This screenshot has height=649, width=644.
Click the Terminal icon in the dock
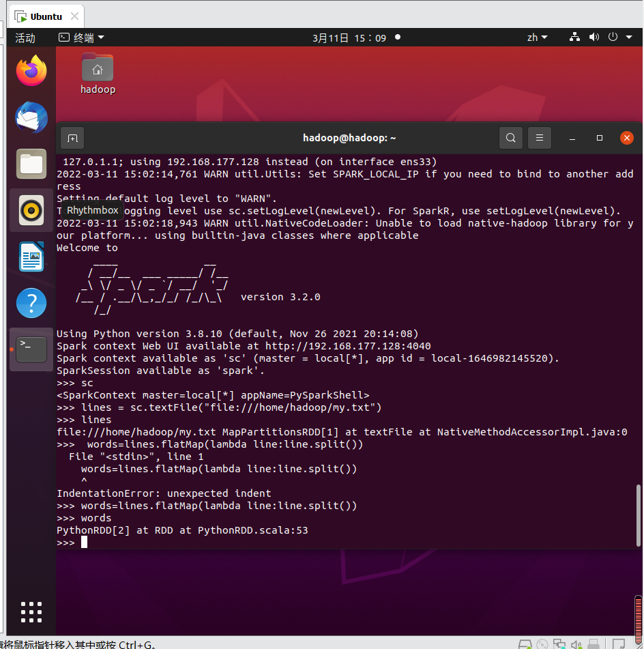coord(31,349)
